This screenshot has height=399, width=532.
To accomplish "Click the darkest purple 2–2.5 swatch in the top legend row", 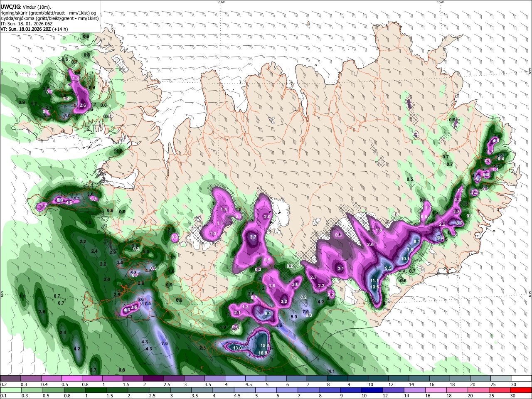I will pos(153,379).
